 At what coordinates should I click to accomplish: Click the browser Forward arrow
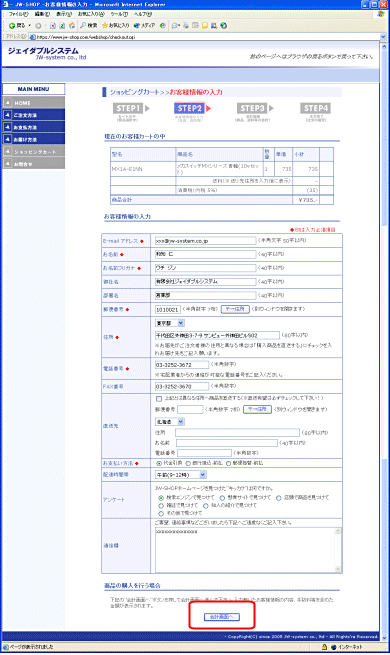pyautogui.click(x=38, y=25)
